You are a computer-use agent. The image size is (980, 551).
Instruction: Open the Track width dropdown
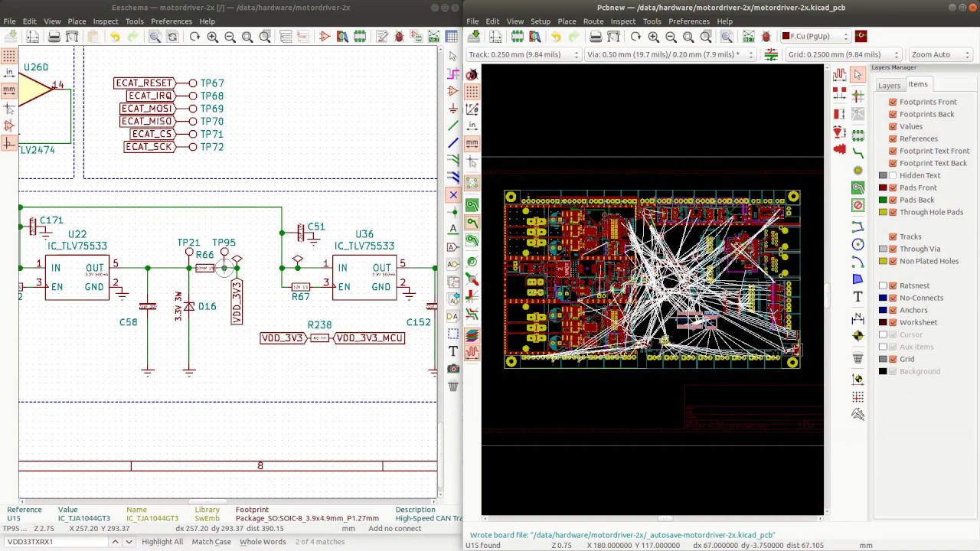point(524,54)
